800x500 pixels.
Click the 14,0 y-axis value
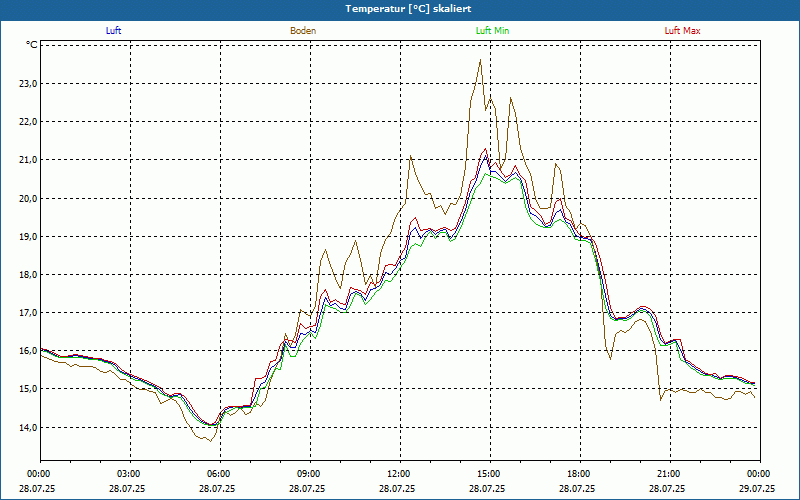(28, 428)
